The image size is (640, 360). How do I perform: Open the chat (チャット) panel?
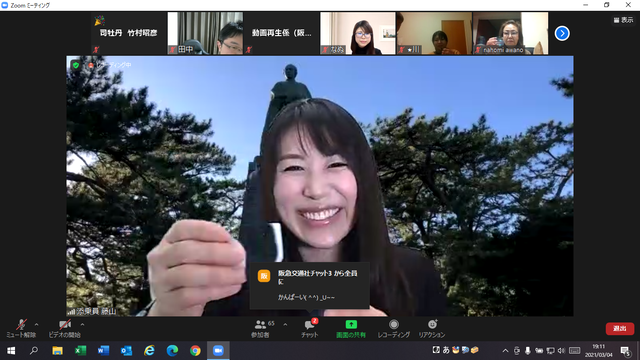pyautogui.click(x=310, y=329)
